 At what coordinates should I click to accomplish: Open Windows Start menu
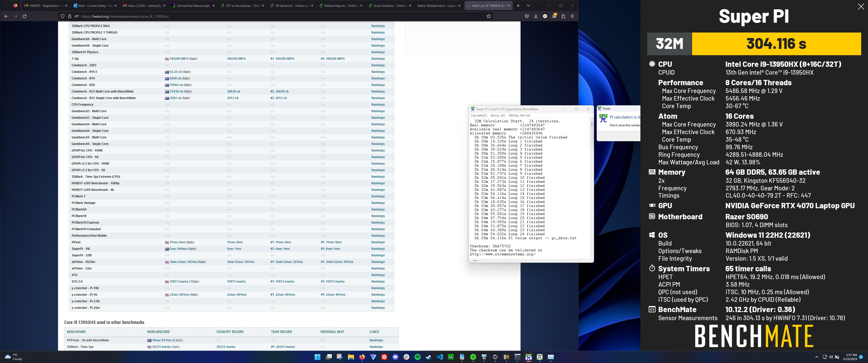tap(317, 357)
